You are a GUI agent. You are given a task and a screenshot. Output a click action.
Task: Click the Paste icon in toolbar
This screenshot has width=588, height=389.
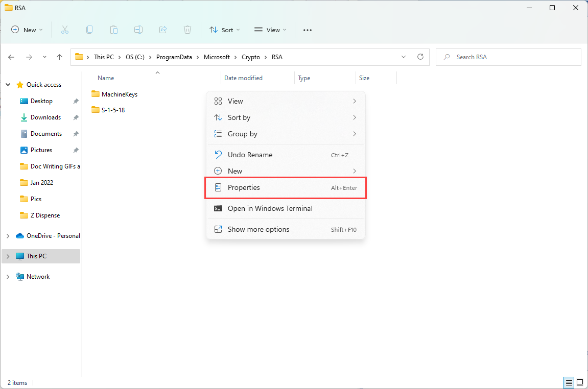point(114,30)
